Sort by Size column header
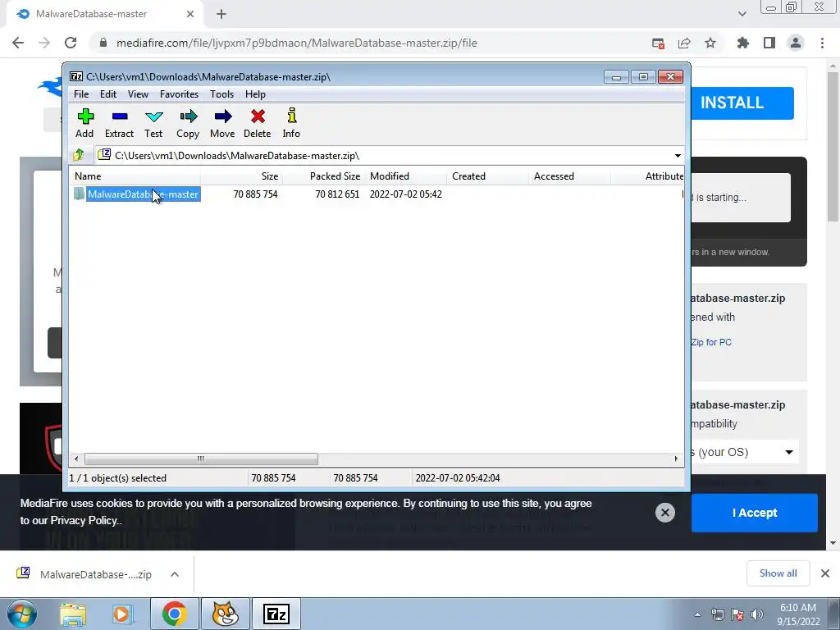840x630 pixels. pyautogui.click(x=242, y=176)
